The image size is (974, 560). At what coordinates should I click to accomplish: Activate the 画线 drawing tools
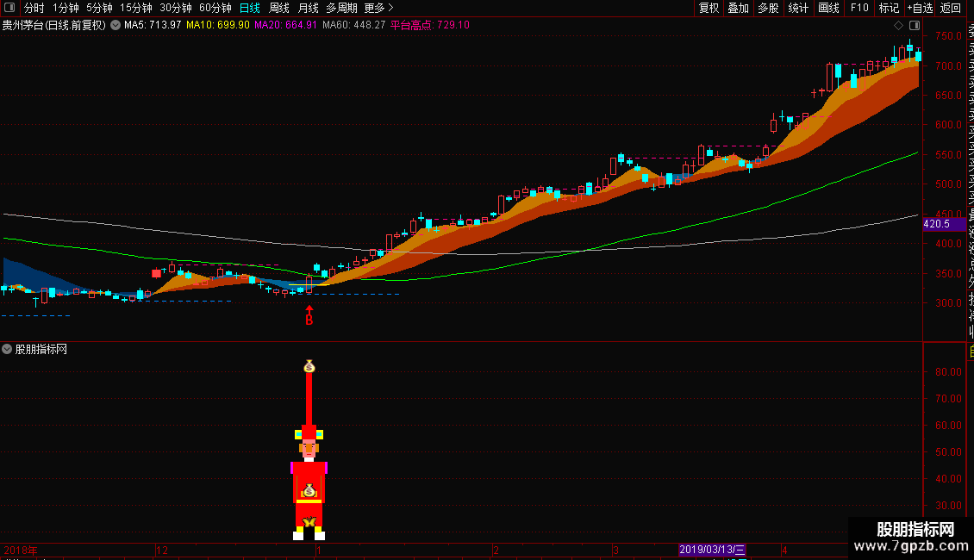[x=828, y=8]
